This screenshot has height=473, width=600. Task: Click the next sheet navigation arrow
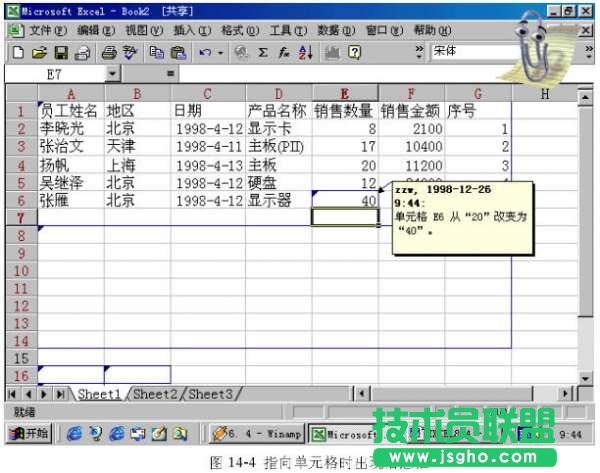pos(44,394)
